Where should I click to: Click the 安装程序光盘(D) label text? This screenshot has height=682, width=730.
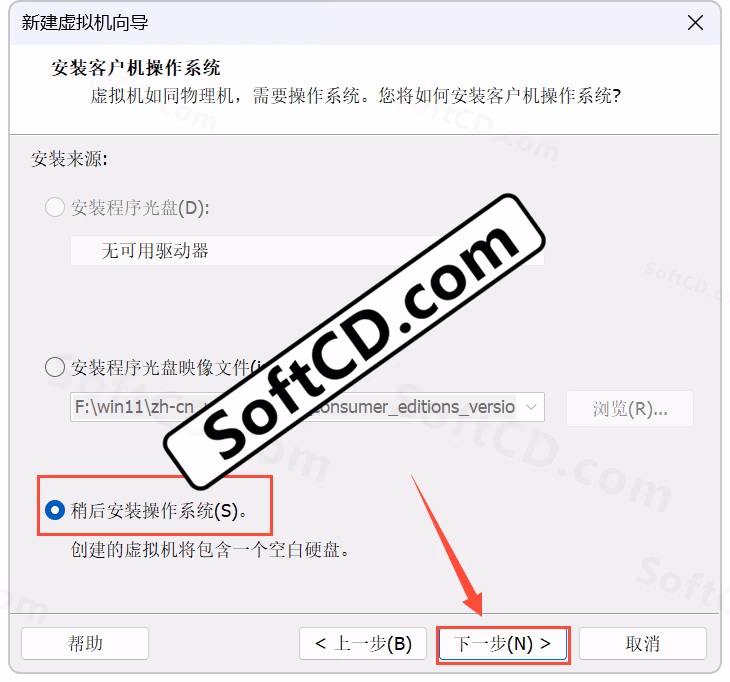[x=140, y=208]
